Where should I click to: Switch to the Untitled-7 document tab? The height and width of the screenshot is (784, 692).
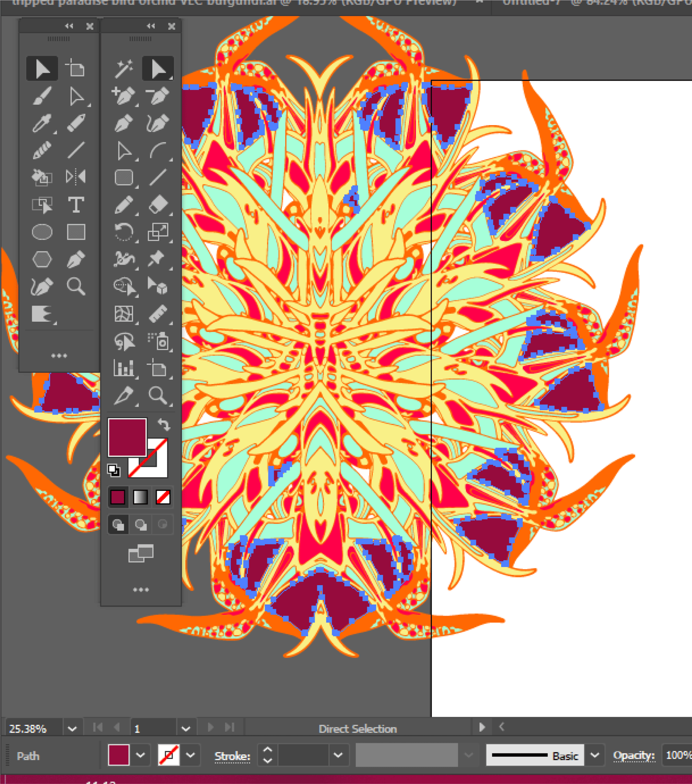click(x=597, y=4)
